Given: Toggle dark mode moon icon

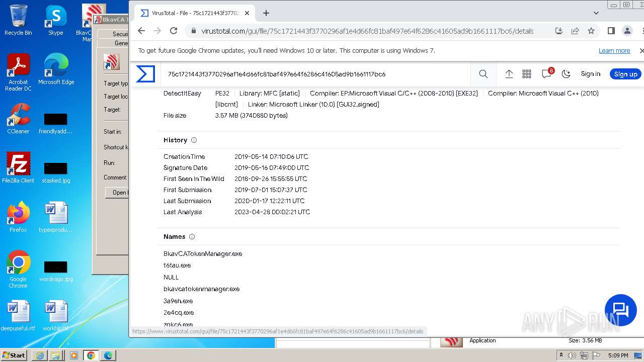Looking at the screenshot, I should (x=566, y=74).
